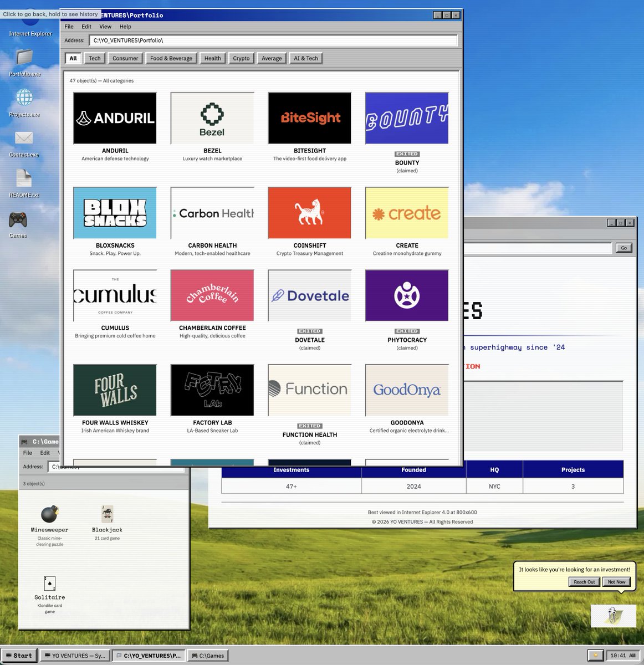This screenshot has height=665, width=644.
Task: Click the FACTORY LAB company name text
Action: [x=212, y=423]
